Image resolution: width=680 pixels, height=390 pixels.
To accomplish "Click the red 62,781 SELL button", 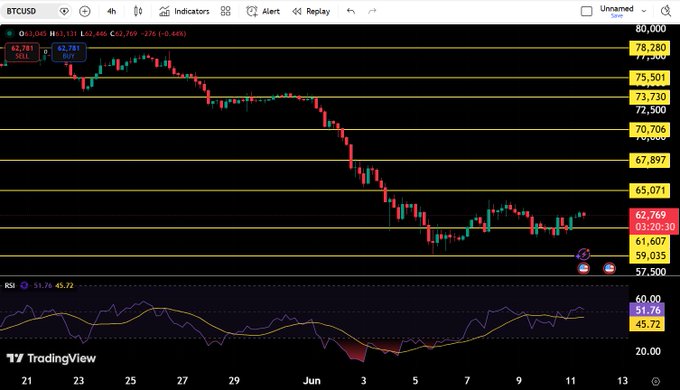I will pyautogui.click(x=22, y=52).
